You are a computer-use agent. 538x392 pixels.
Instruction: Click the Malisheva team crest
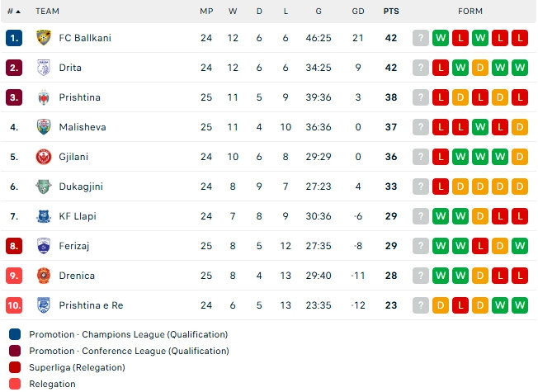coord(44,127)
